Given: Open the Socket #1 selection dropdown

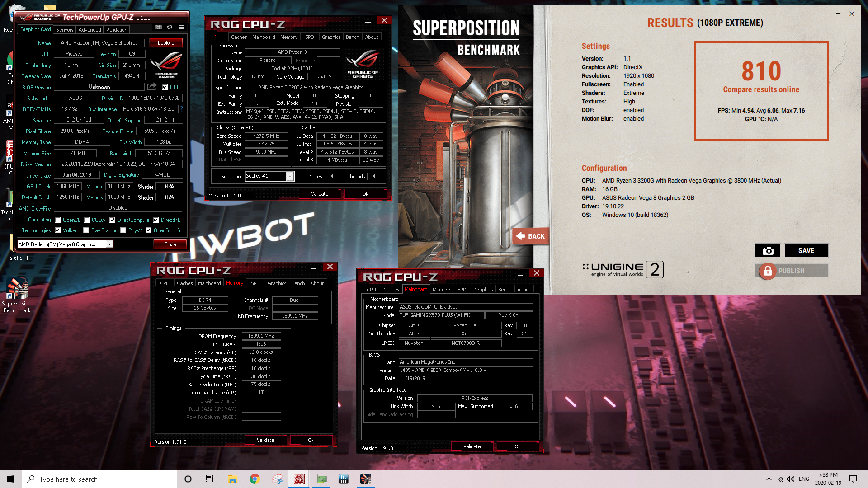Looking at the screenshot, I should (290, 176).
